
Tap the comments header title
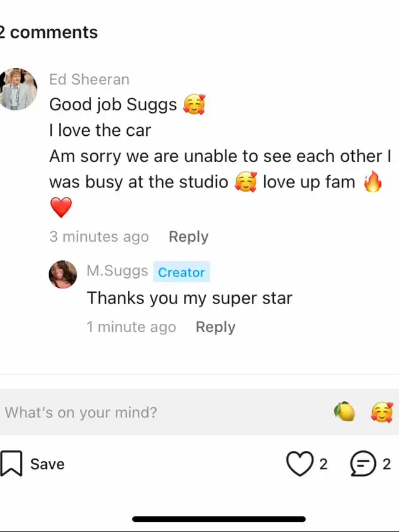(x=49, y=32)
